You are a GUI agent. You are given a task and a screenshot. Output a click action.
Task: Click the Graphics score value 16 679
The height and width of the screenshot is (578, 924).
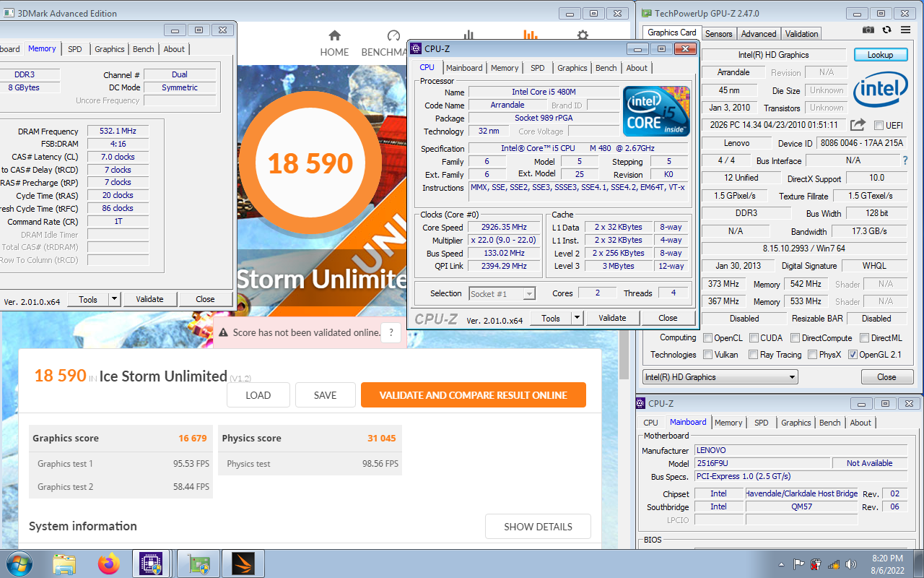tap(192, 438)
